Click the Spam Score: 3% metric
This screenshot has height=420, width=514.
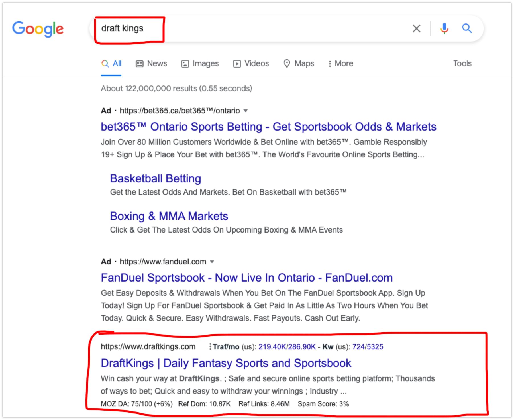pyautogui.click(x=323, y=404)
